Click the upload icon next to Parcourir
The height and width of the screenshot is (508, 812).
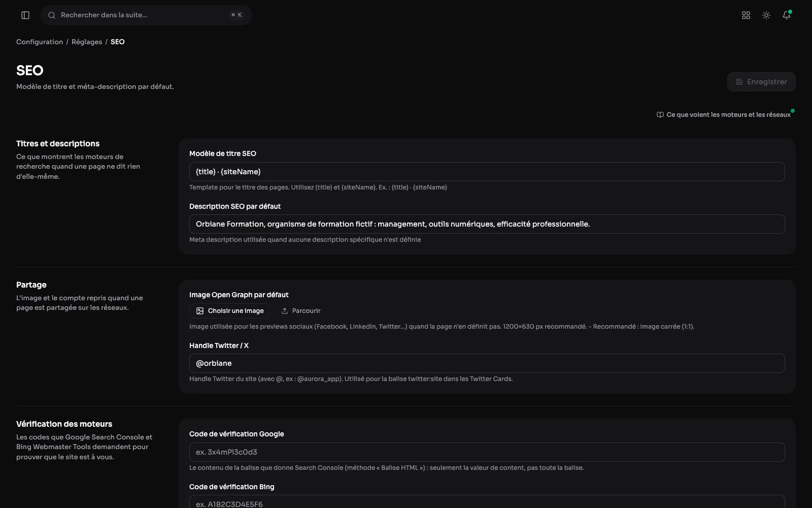tap(285, 311)
